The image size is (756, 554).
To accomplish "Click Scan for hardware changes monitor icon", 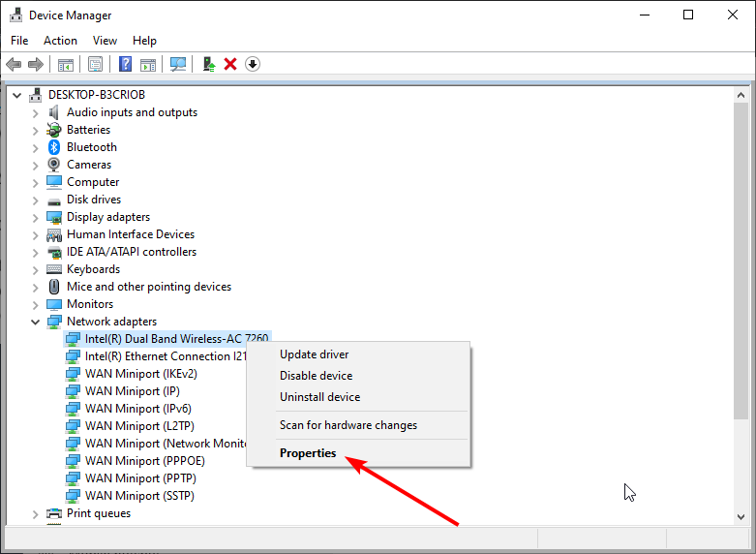I will [178, 64].
